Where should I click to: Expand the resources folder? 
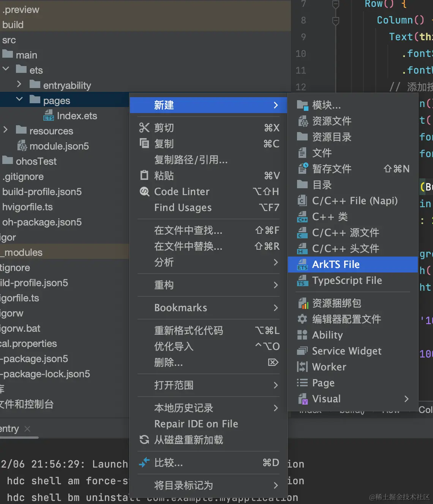point(5,129)
